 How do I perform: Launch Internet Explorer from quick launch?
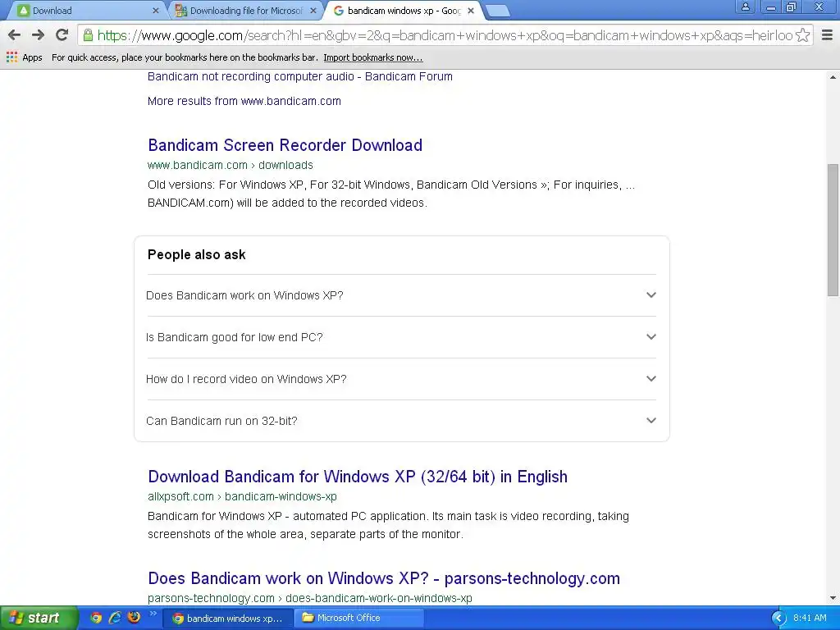point(115,618)
